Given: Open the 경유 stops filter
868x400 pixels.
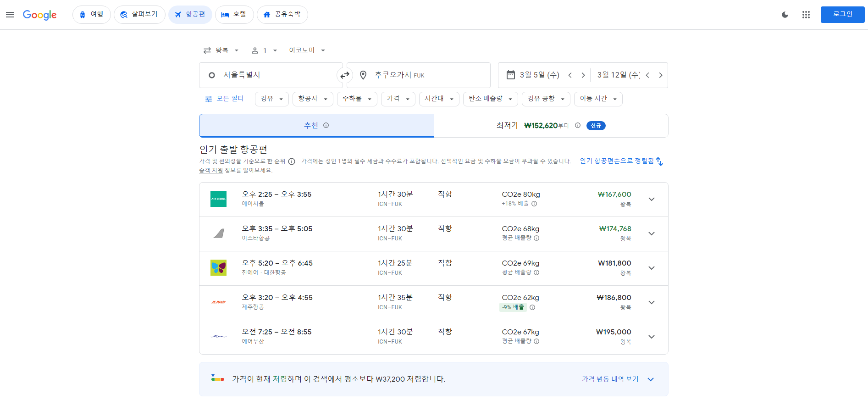Looking at the screenshot, I should (x=272, y=99).
